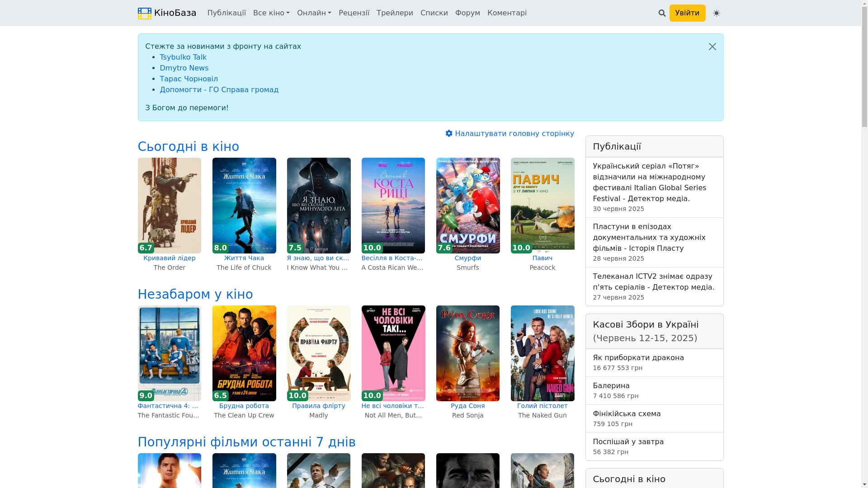Open the Не всі чоловіки такі poster
The width and height of the screenshot is (868, 488).
[x=393, y=353]
